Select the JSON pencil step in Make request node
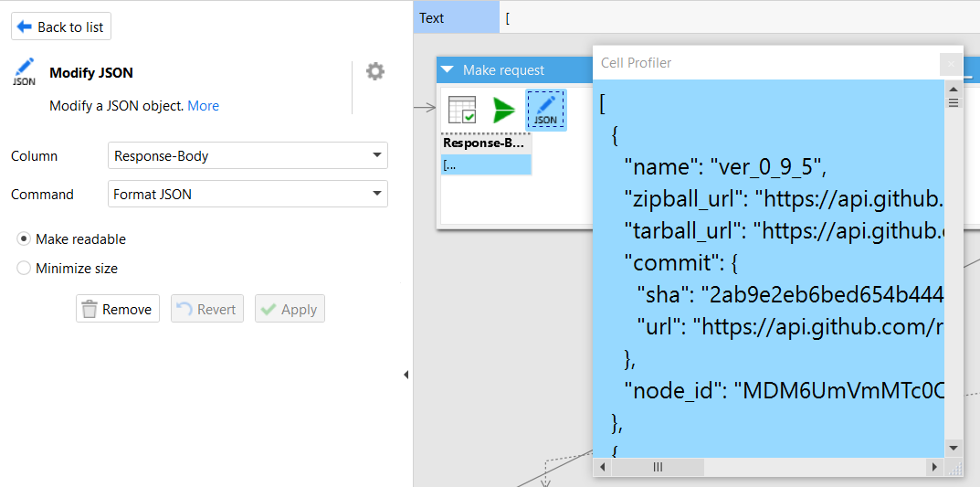The image size is (980, 487). [x=545, y=110]
